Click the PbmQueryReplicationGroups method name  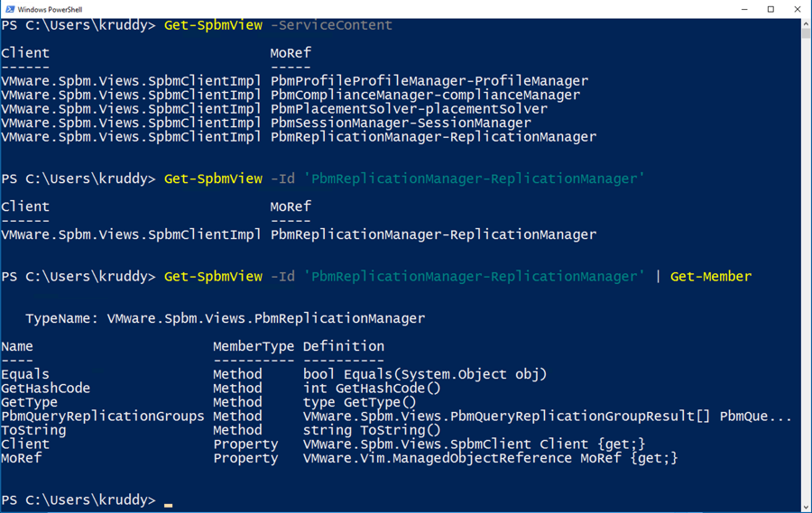pyautogui.click(x=103, y=417)
